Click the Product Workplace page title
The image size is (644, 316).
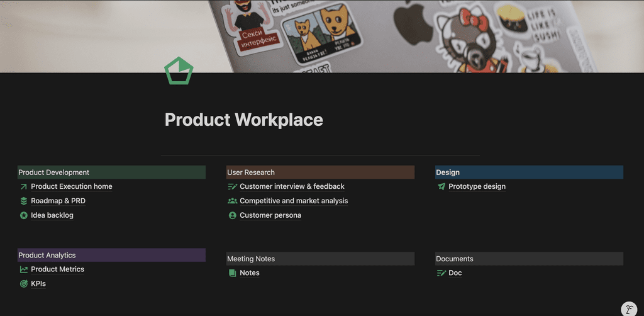point(244,120)
